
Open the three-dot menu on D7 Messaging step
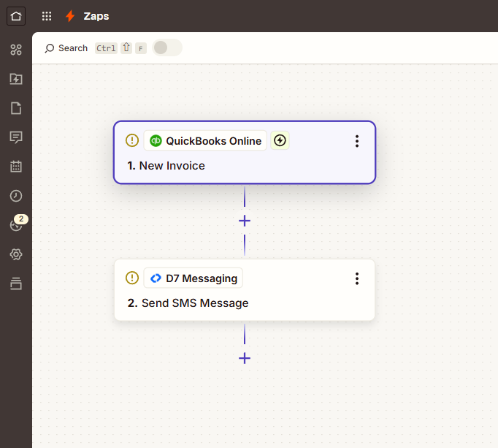[x=357, y=278]
